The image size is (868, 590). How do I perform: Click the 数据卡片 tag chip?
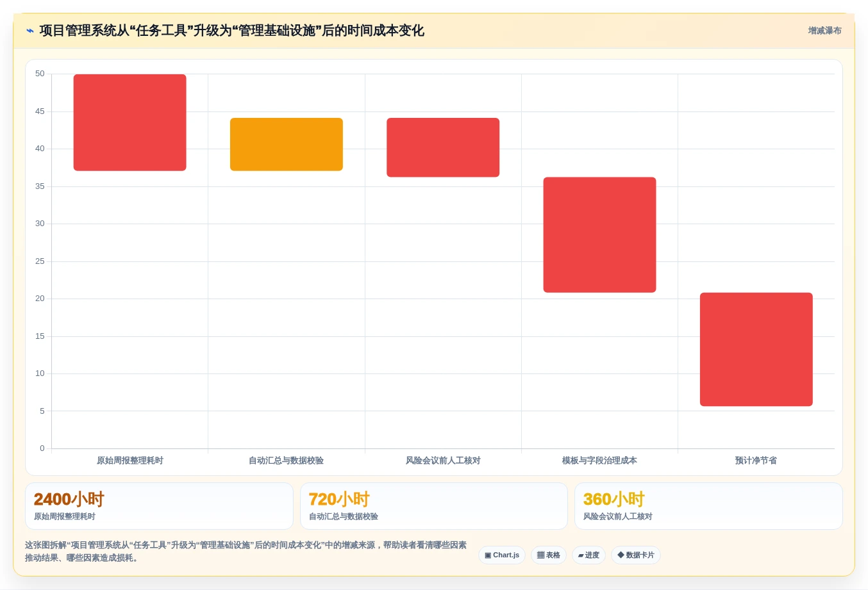click(636, 555)
